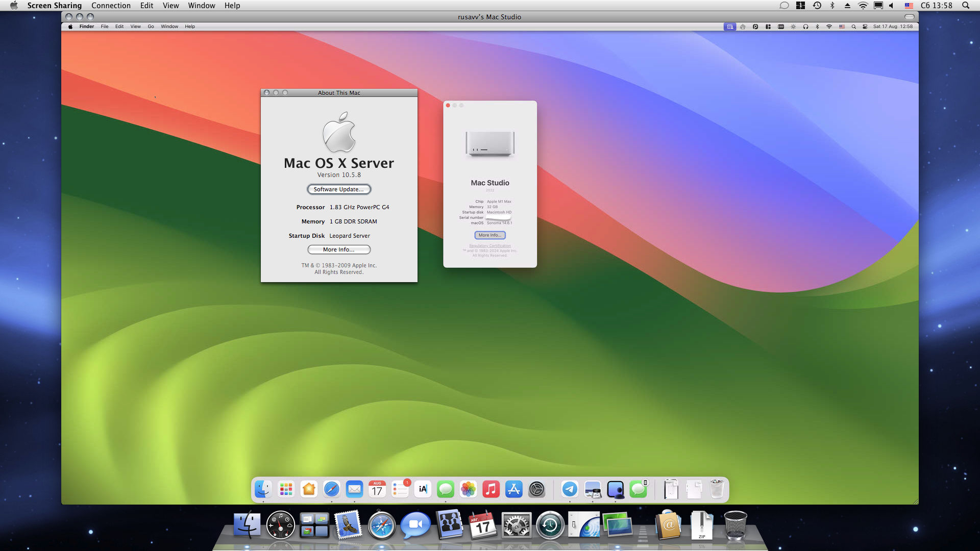Open iA Writer in the remote dock

(423, 489)
